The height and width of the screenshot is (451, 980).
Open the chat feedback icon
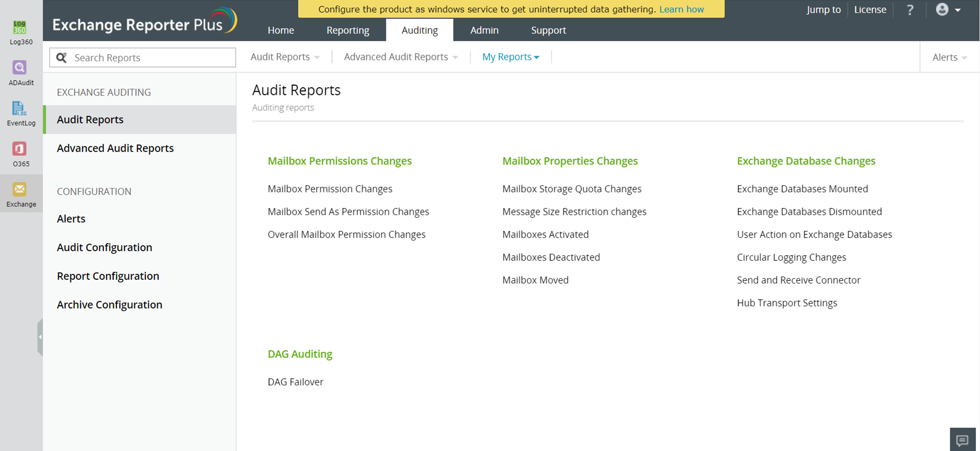962,440
